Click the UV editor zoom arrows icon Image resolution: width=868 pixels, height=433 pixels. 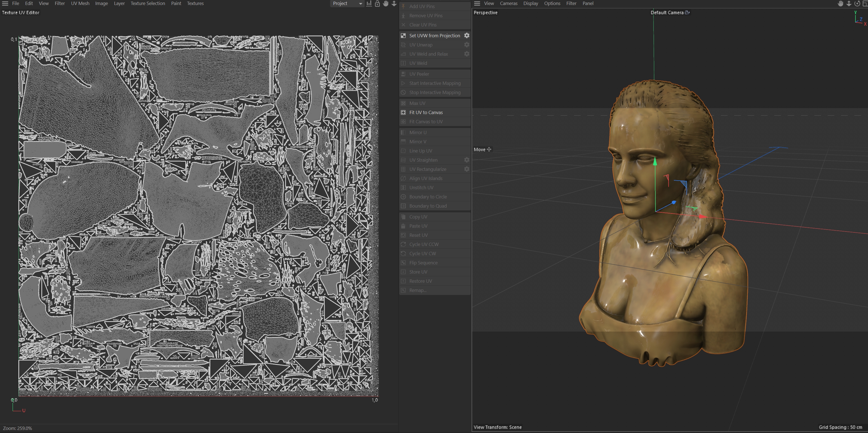pyautogui.click(x=394, y=3)
